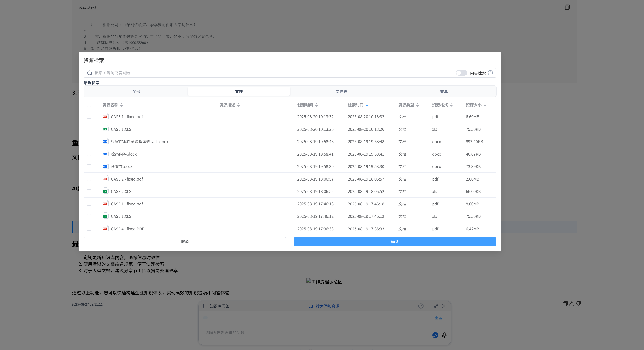Click the microphone icon in the chat input
Viewport: 644px width, 350px height.
[x=444, y=336]
